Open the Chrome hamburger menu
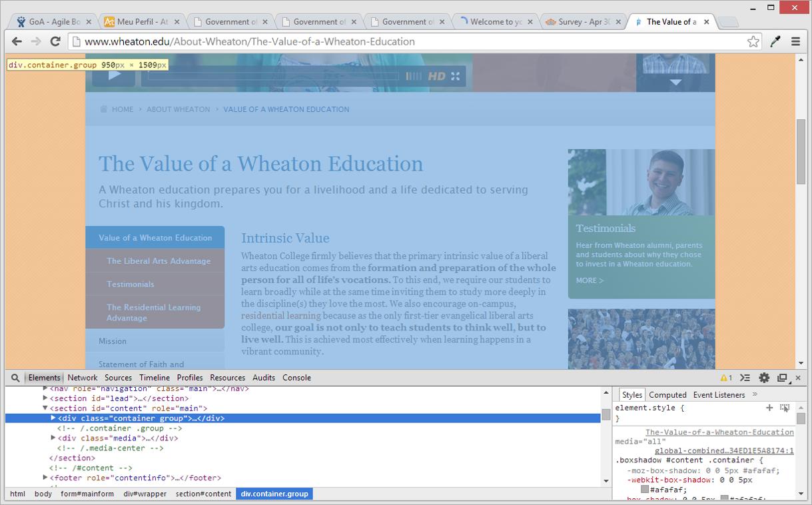This screenshot has width=812, height=505. click(x=795, y=41)
